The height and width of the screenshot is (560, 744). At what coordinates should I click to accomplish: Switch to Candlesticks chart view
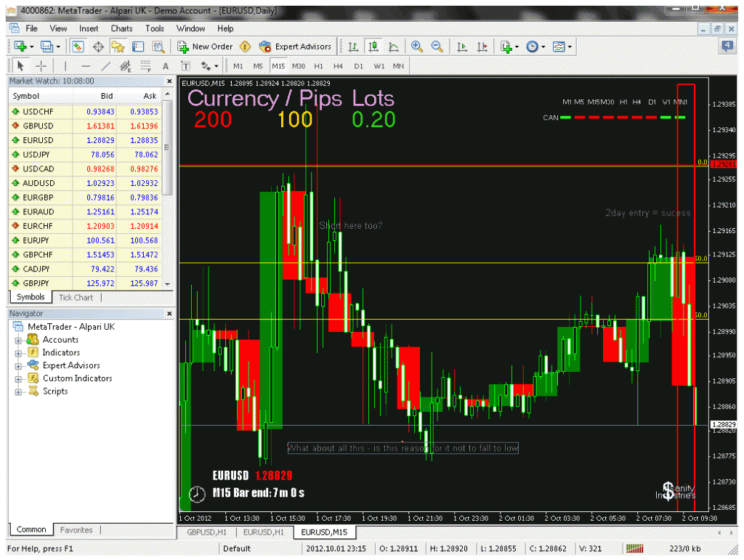[373, 46]
